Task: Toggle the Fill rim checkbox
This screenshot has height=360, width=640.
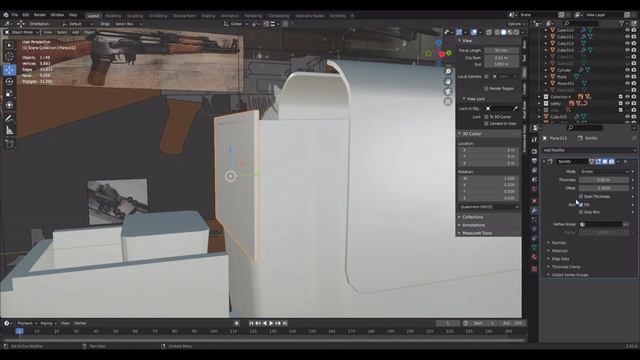Action: [x=581, y=204]
